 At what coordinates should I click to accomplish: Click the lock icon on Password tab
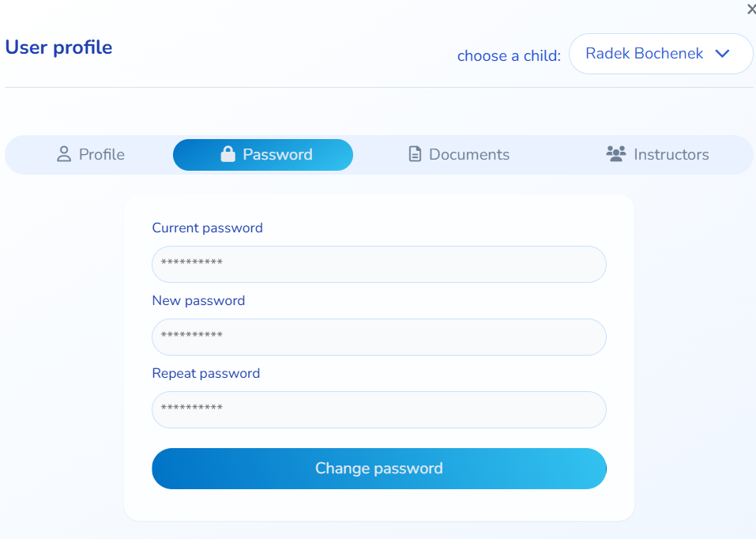pyautogui.click(x=228, y=154)
